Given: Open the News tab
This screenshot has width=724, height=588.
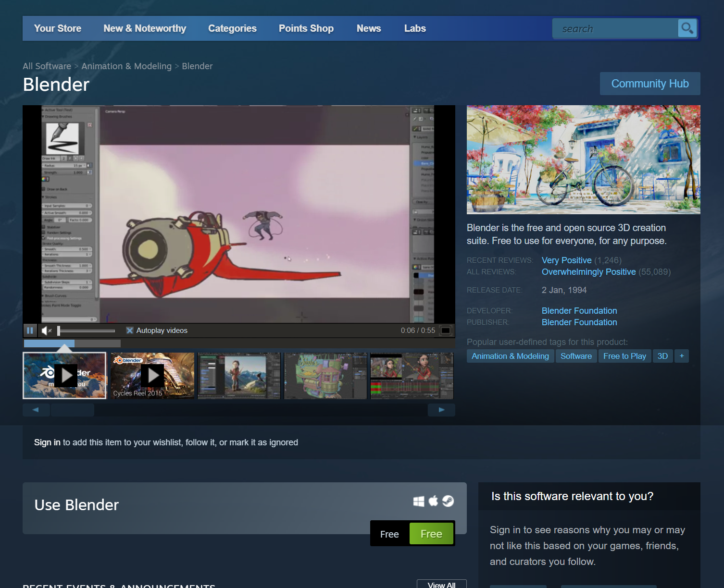Looking at the screenshot, I should (369, 28).
